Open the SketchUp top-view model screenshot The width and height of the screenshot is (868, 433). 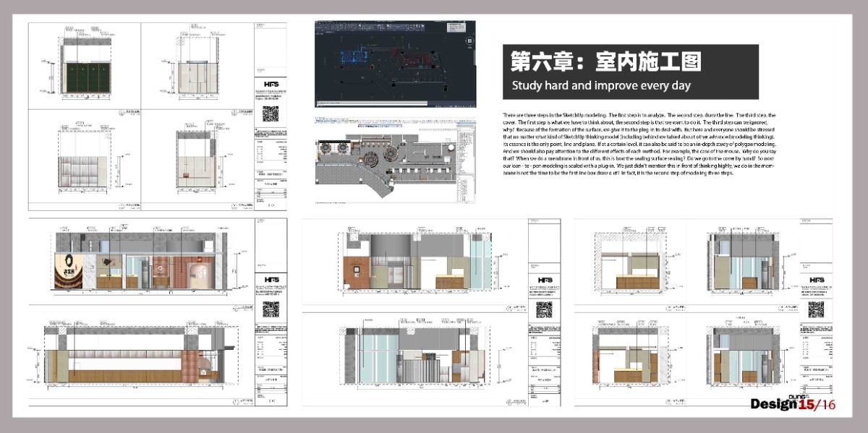click(x=395, y=160)
